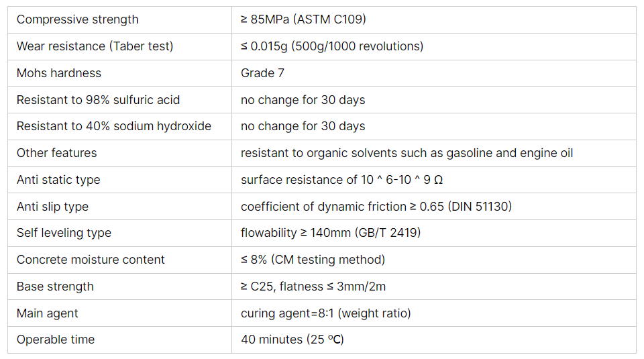Click the Concrete moisture content label
The height and width of the screenshot is (359, 644).
click(x=91, y=260)
